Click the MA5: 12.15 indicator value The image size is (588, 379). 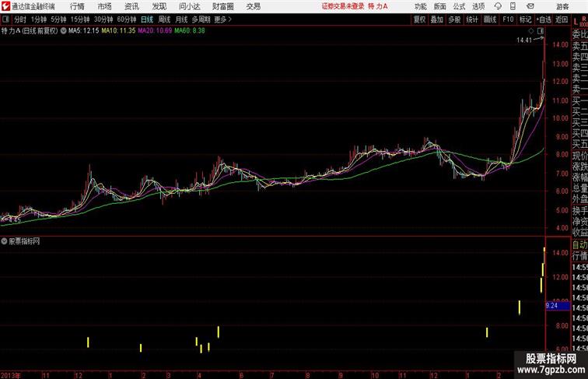click(x=84, y=31)
